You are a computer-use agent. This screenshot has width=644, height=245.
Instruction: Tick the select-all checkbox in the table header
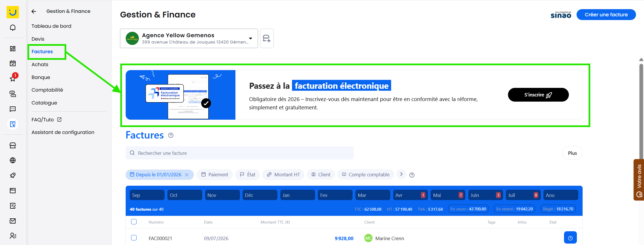pos(134,222)
